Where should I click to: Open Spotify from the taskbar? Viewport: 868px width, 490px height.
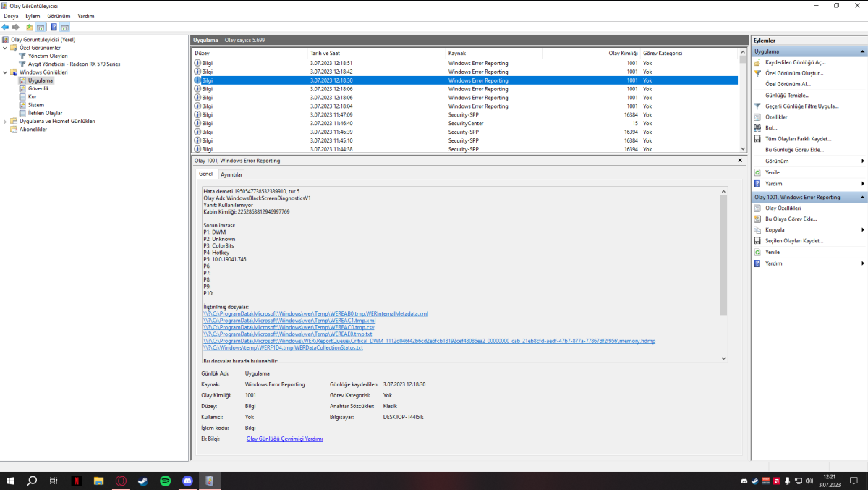coord(165,481)
